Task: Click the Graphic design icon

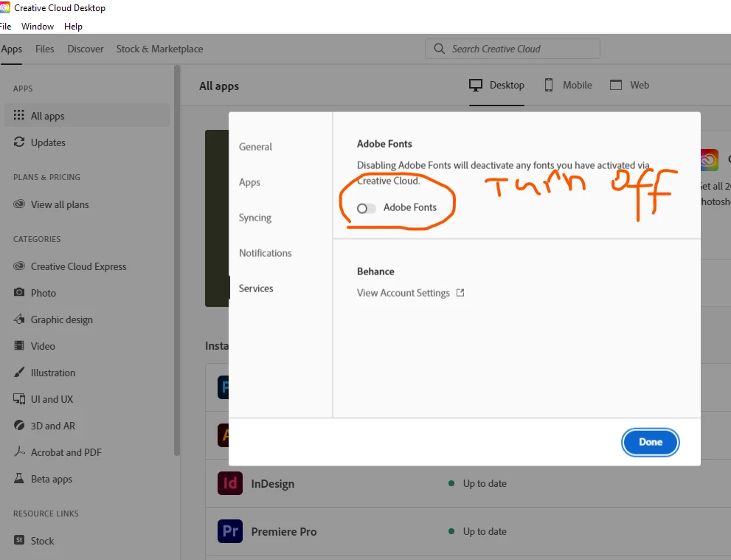Action: click(x=18, y=319)
